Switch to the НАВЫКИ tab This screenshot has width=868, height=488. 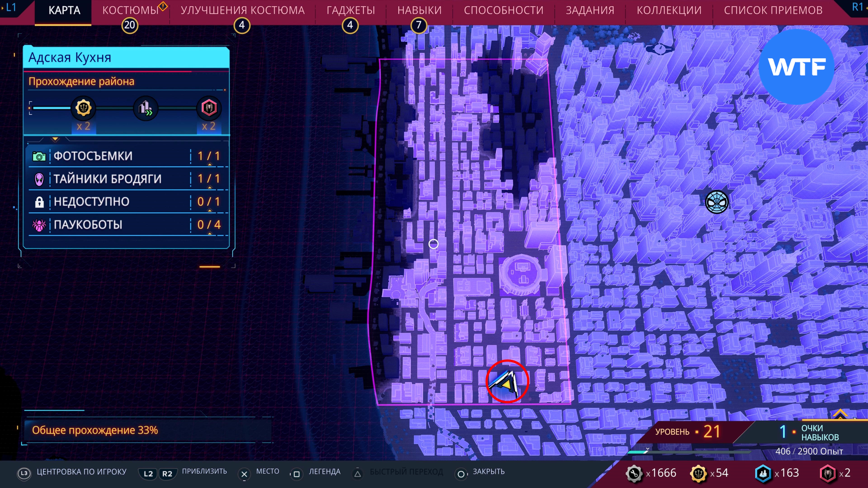tap(419, 10)
